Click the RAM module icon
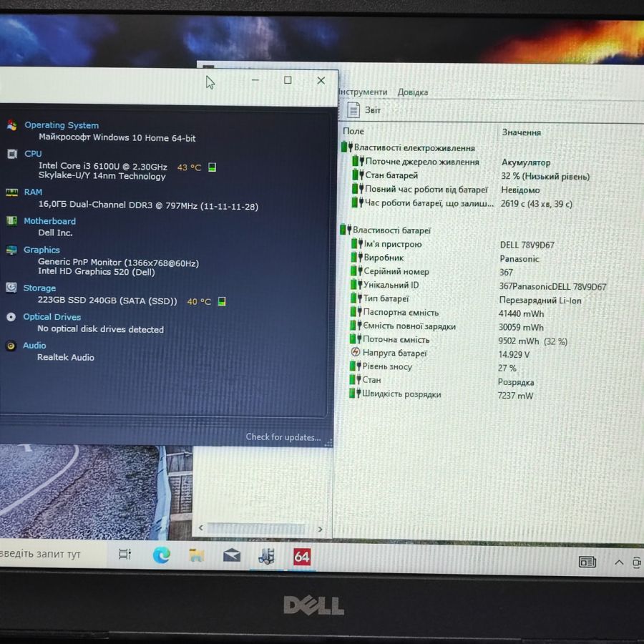 click(11, 192)
